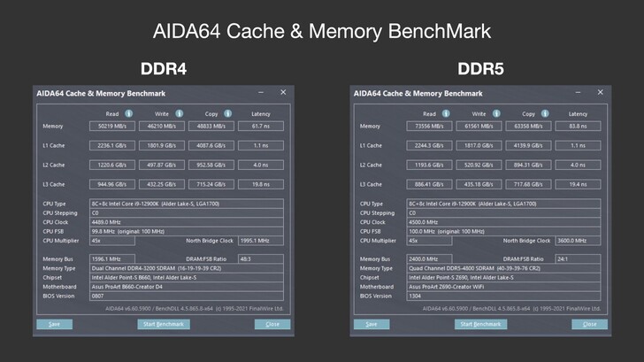Click the Read info icon in DDR4 window

(x=128, y=113)
